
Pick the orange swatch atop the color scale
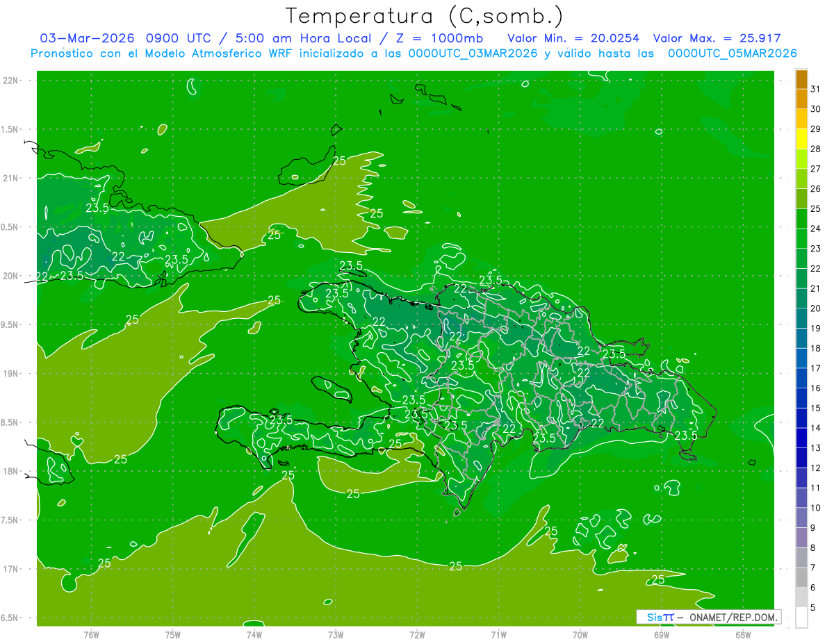[x=801, y=80]
